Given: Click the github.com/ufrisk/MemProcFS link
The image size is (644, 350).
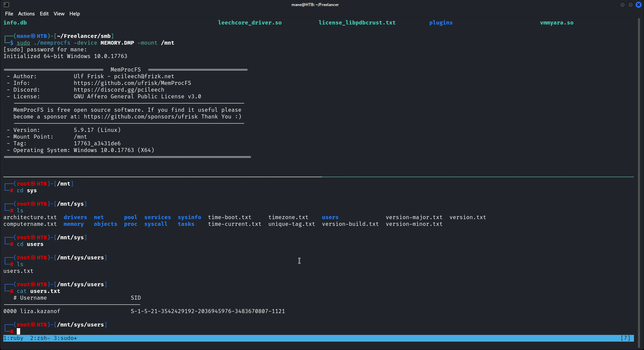Looking at the screenshot, I should pos(132,83).
